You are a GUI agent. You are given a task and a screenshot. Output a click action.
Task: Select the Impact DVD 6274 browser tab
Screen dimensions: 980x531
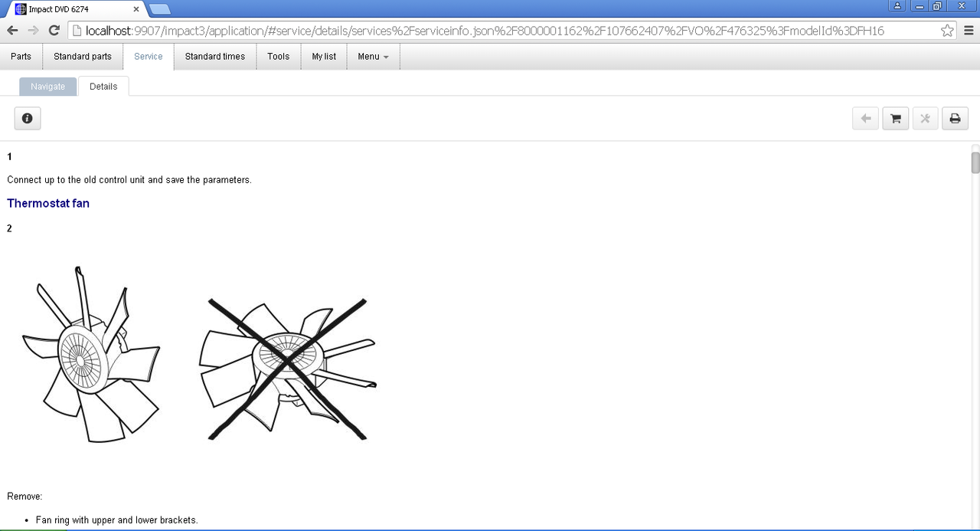(x=77, y=9)
